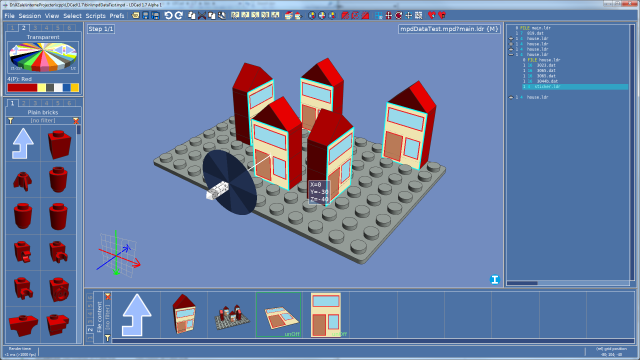The image size is (640, 360).
Task: Click the Undo arrow in the toolbar
Action: click(168, 16)
